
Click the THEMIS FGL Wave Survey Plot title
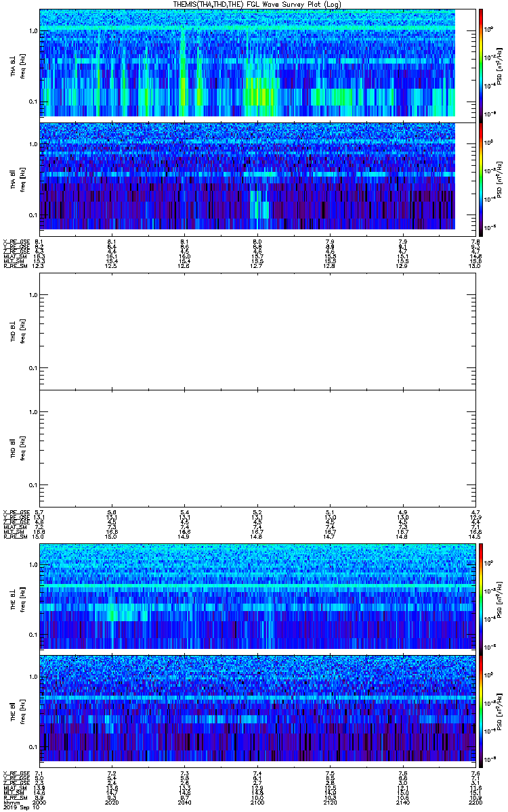coord(259,4)
